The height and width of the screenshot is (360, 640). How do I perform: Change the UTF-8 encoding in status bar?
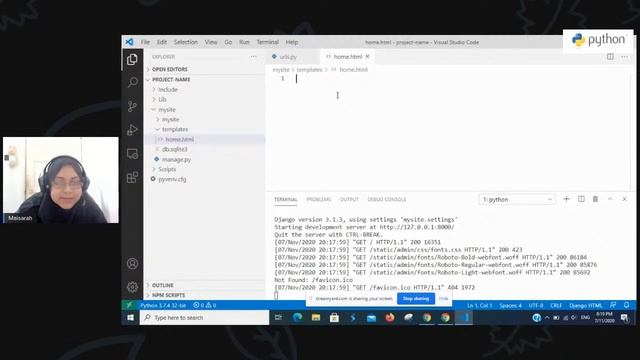point(536,305)
